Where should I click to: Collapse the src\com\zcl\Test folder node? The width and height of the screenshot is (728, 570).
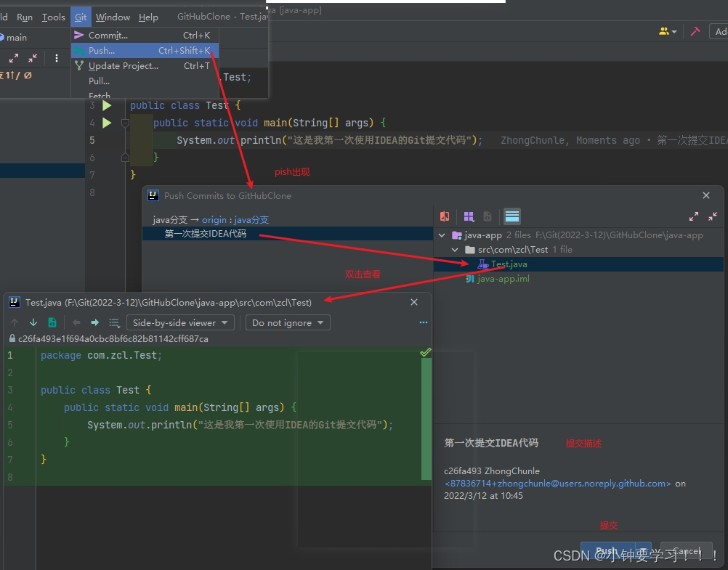click(455, 250)
